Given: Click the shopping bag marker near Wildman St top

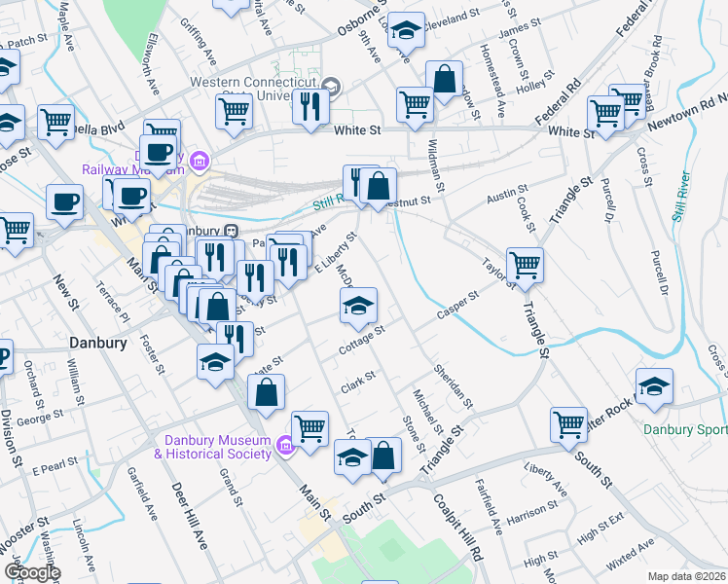Looking at the screenshot, I should pos(444,81).
